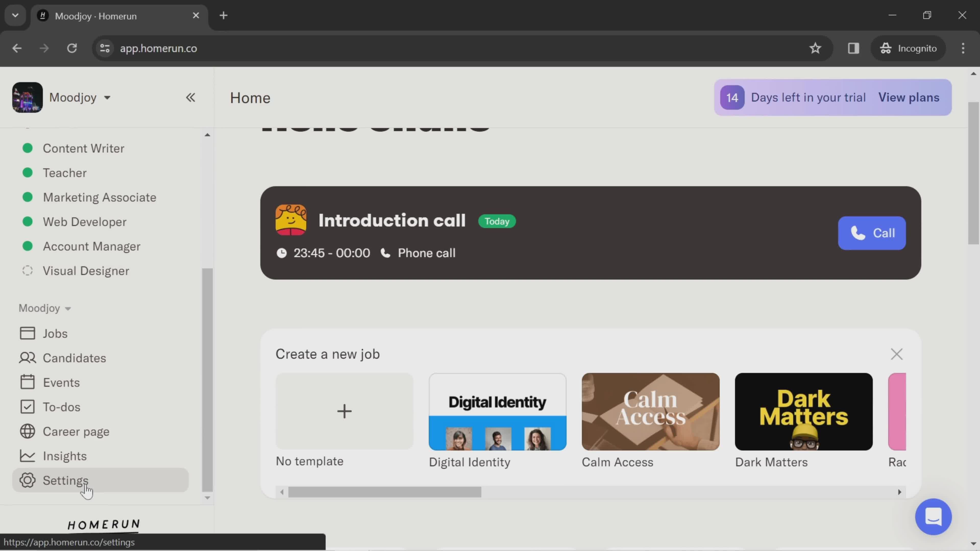Open the Introduction call event title
Viewport: 980px width, 551px height.
coord(392,221)
